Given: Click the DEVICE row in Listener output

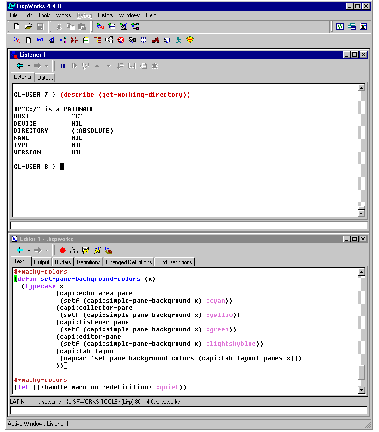Looking at the screenshot, I should [x=48, y=123].
